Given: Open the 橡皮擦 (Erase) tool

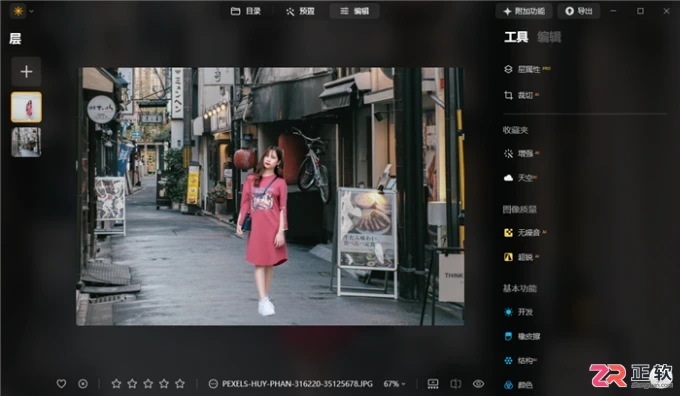Looking at the screenshot, I should click(x=522, y=336).
